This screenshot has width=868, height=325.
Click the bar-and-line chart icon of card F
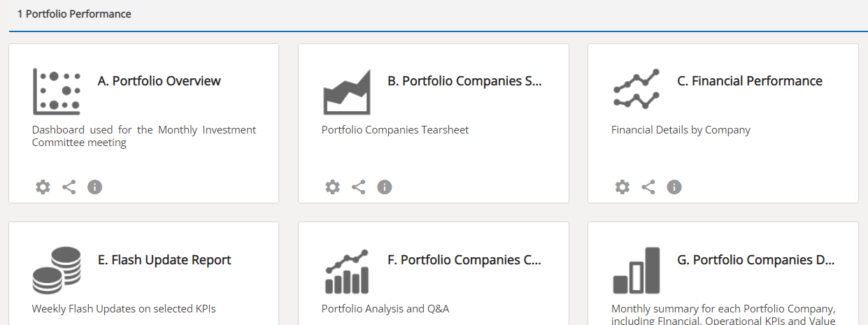[x=346, y=270]
